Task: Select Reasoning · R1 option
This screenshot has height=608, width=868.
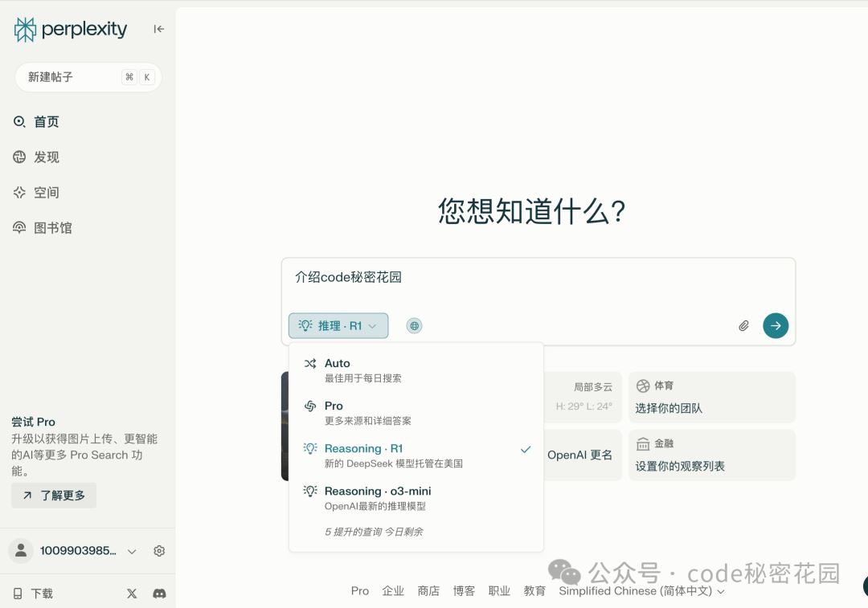Action: point(416,455)
